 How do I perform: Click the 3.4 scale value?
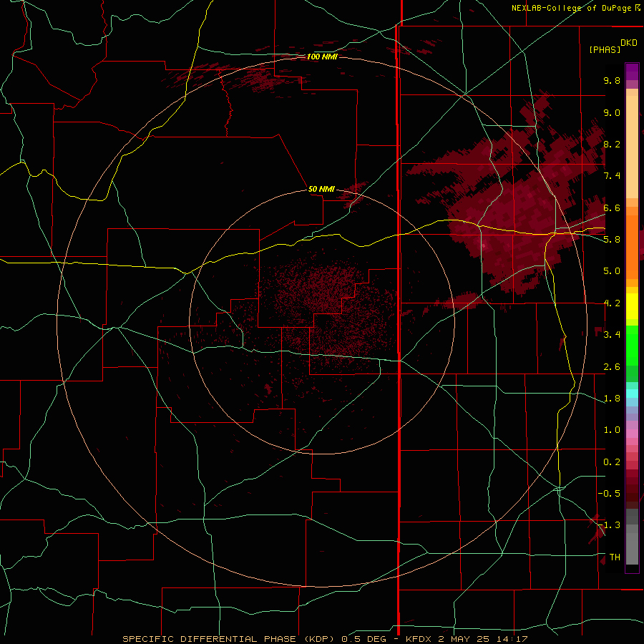(612, 335)
